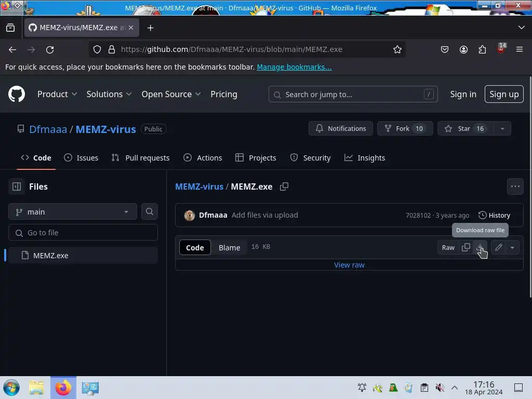Bookmark this page with the star icon
This screenshot has height=399, width=532.
click(x=397, y=49)
